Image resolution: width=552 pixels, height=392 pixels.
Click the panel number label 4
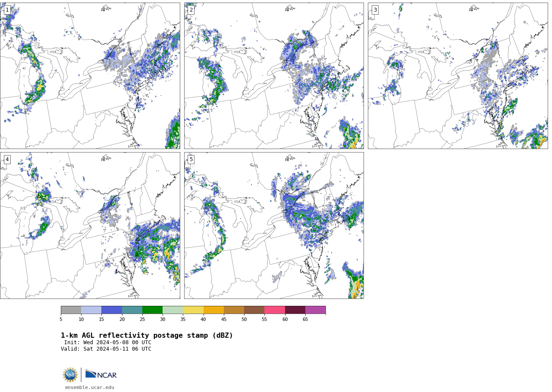pyautogui.click(x=7, y=159)
